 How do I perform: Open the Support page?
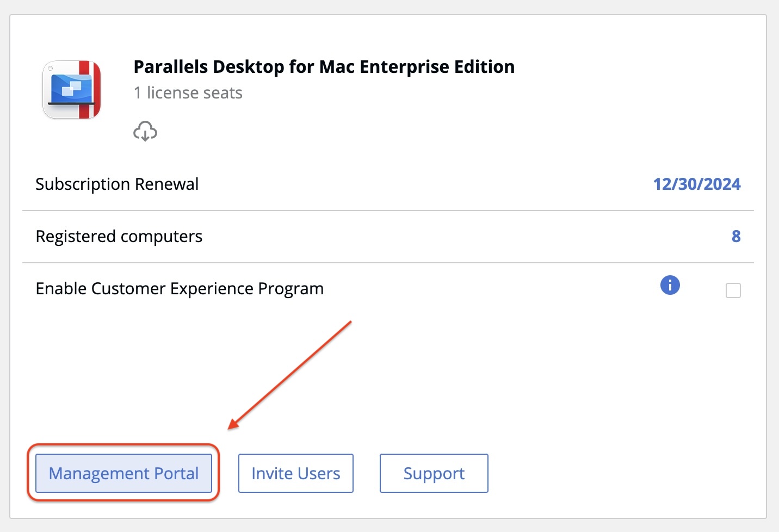click(434, 473)
